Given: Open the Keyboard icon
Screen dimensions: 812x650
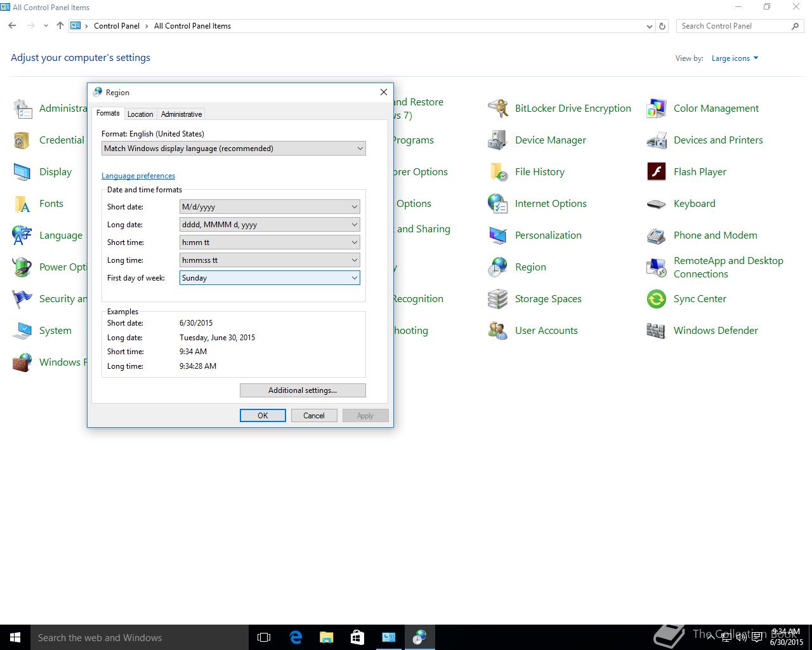Looking at the screenshot, I should point(656,204).
